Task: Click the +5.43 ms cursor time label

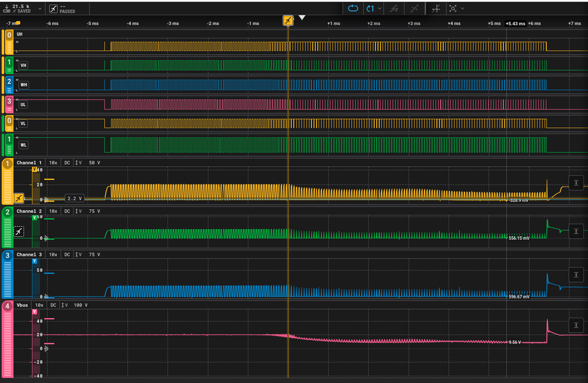Action: click(515, 24)
